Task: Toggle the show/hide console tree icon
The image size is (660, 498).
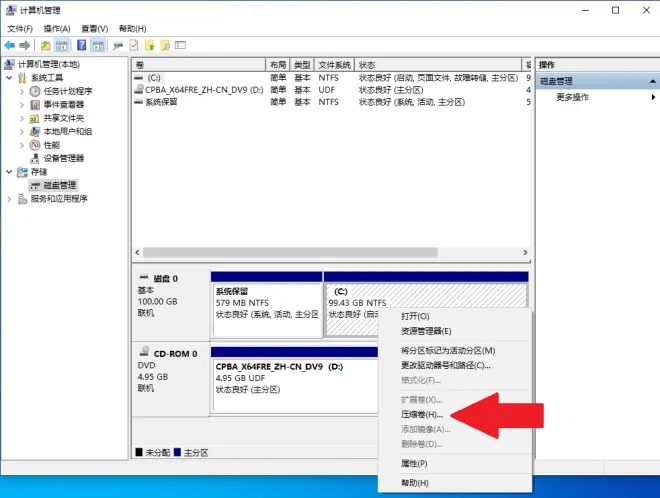Action: (62, 45)
